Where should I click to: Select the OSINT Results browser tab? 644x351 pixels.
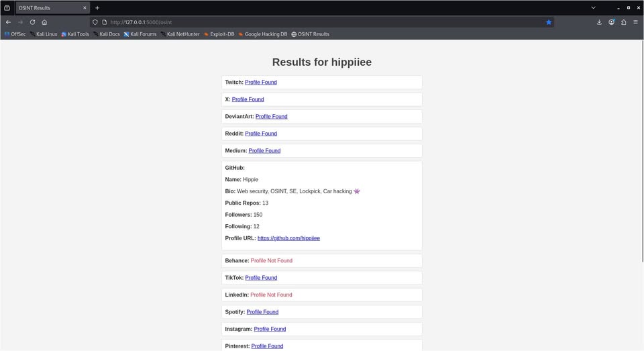click(52, 8)
